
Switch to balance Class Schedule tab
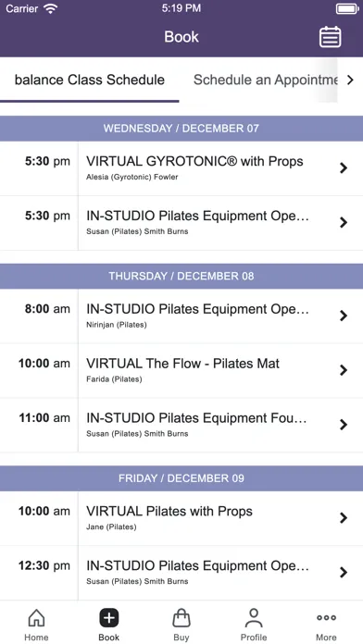pos(90,80)
